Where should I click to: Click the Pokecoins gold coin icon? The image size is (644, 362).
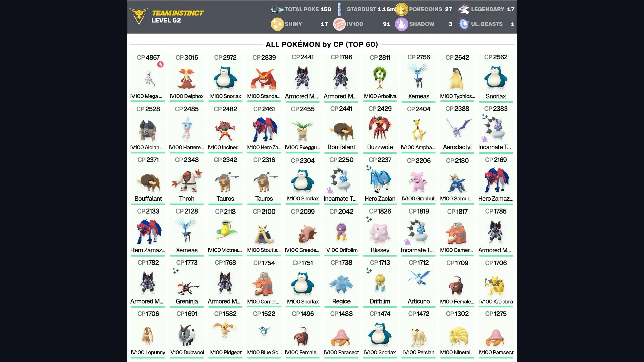pyautogui.click(x=401, y=9)
